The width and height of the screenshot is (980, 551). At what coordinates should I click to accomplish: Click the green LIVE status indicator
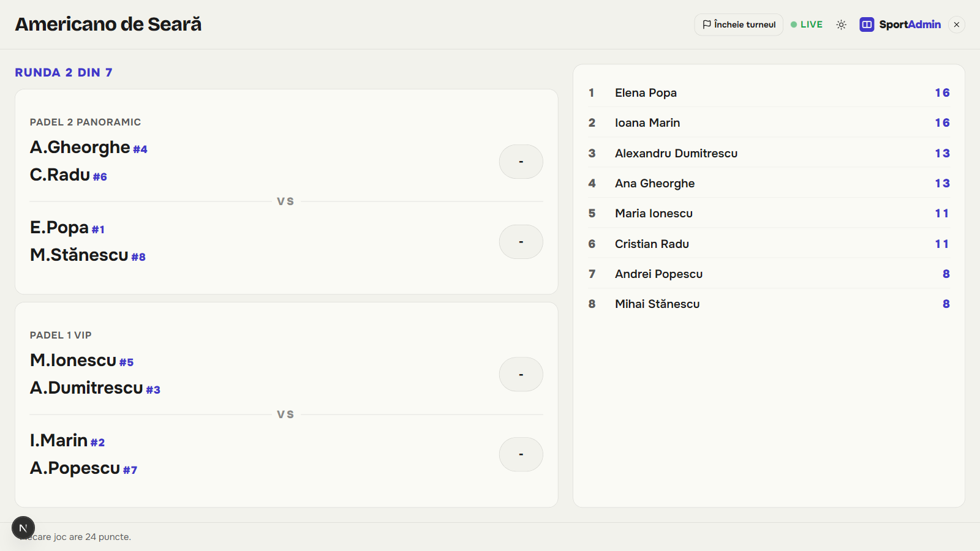(x=807, y=24)
